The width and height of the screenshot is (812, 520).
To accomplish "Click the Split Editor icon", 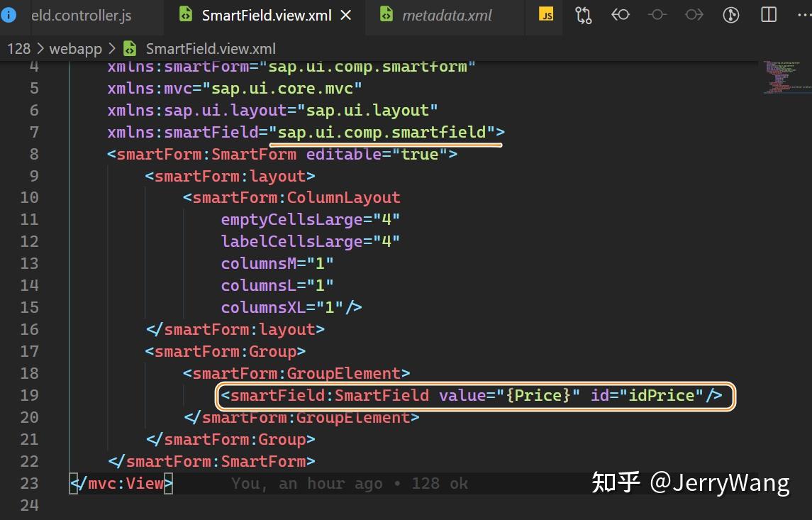I will pos(768,14).
